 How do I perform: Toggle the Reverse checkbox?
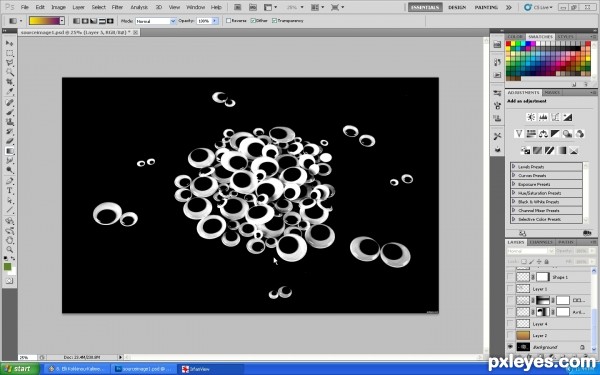[228, 21]
